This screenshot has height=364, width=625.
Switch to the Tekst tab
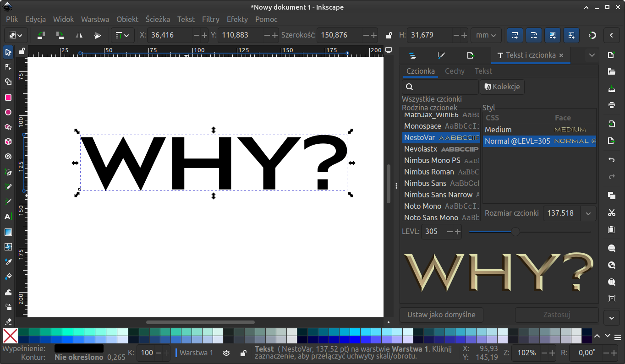point(483,71)
